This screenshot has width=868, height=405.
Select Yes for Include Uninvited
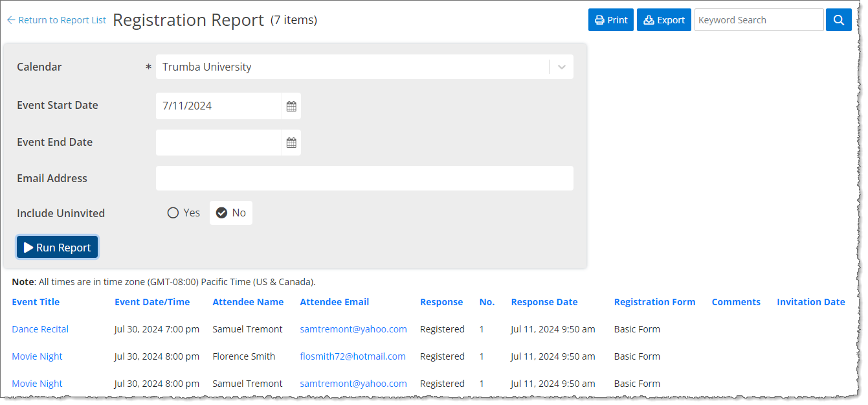184,213
